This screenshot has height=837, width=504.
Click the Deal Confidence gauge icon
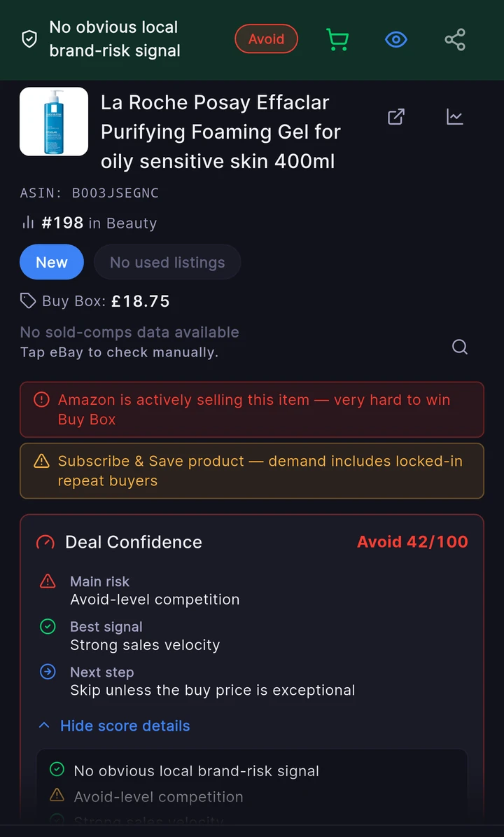[x=45, y=542]
